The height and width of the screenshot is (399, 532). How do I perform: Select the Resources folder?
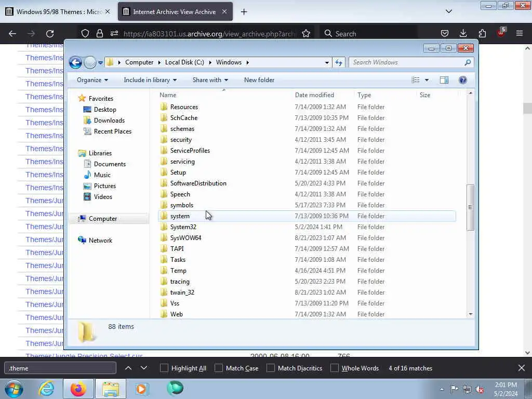[184, 107]
